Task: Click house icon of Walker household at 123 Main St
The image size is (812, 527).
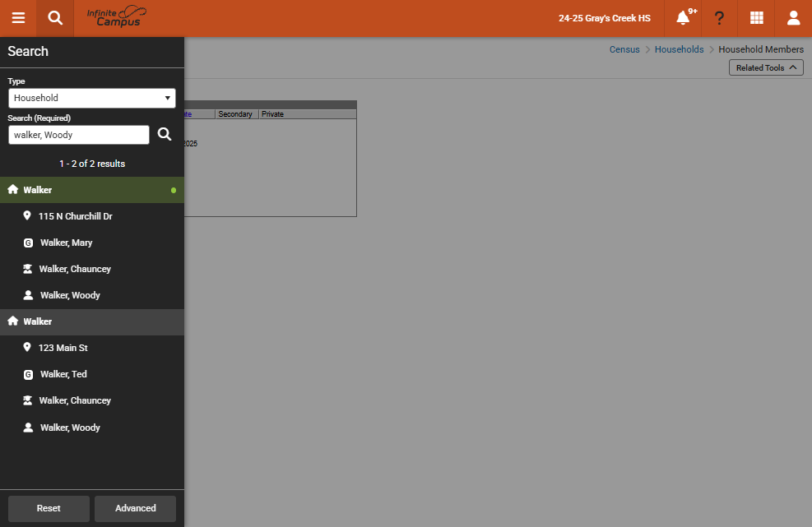Action: click(13, 321)
